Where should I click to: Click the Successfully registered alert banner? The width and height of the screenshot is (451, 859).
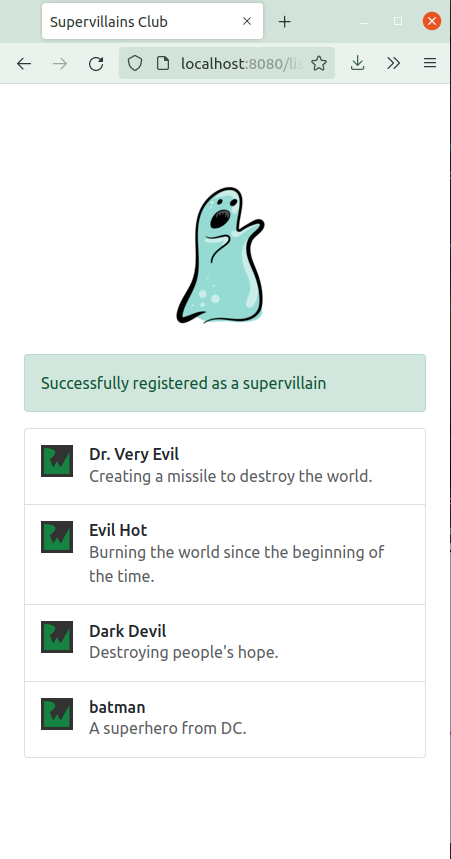tap(225, 383)
